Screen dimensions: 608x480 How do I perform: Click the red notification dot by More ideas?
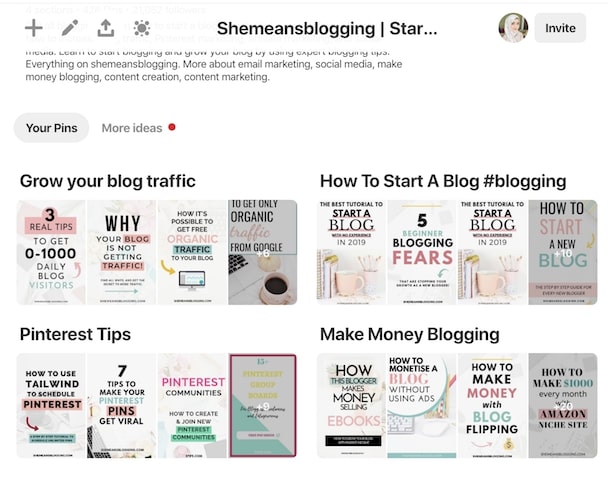172,127
